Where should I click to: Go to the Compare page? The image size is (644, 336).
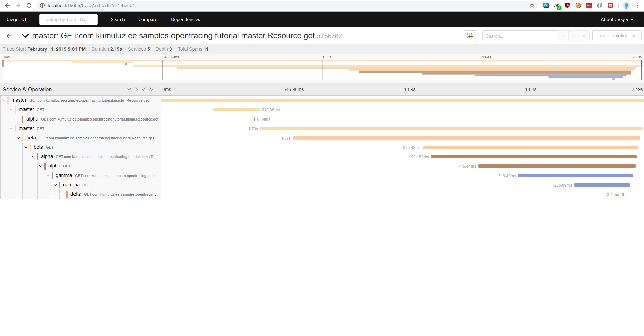[x=148, y=19]
